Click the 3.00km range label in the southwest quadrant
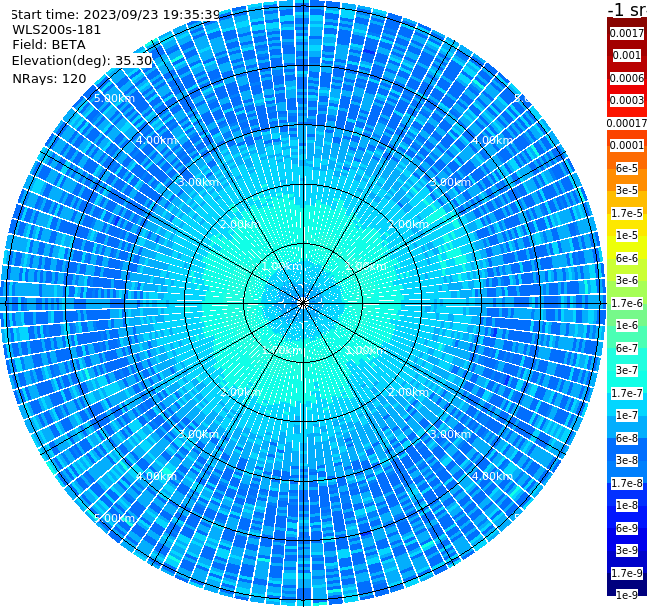647x607 pixels. tap(198, 434)
